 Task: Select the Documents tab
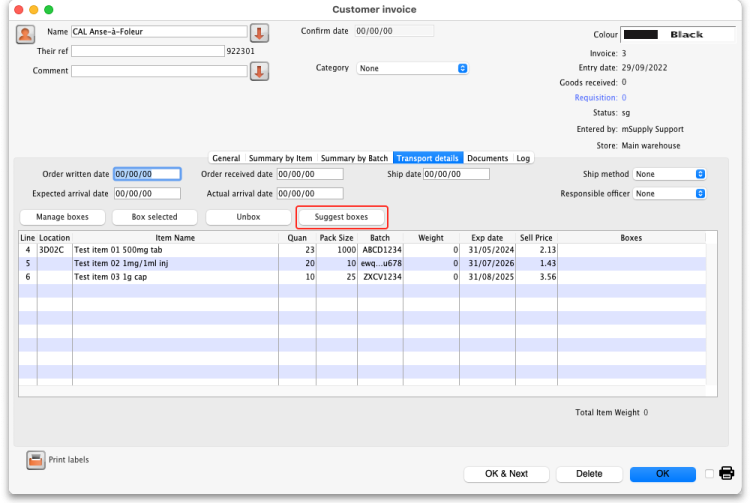click(488, 158)
